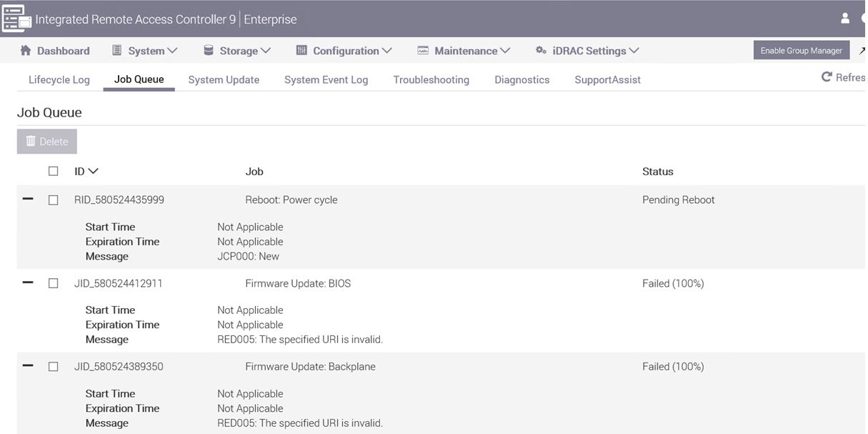
Task: Collapse the Reboot: Power cycle job details
Action: click(x=28, y=199)
